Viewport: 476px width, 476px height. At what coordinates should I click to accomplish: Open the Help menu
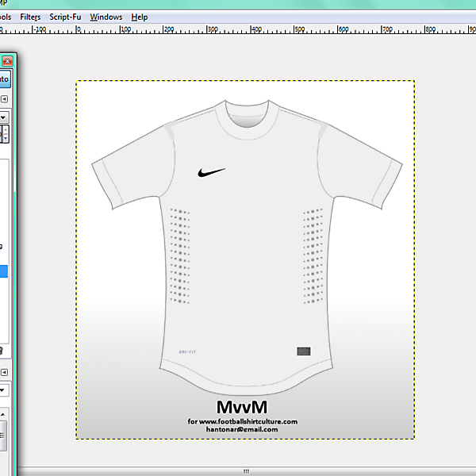pyautogui.click(x=140, y=17)
